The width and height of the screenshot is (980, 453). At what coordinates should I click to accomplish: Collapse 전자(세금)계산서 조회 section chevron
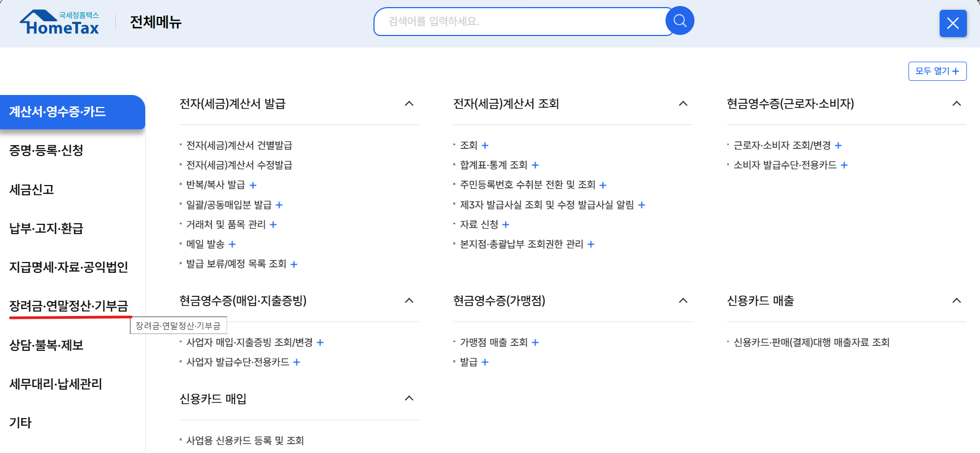coord(683,104)
